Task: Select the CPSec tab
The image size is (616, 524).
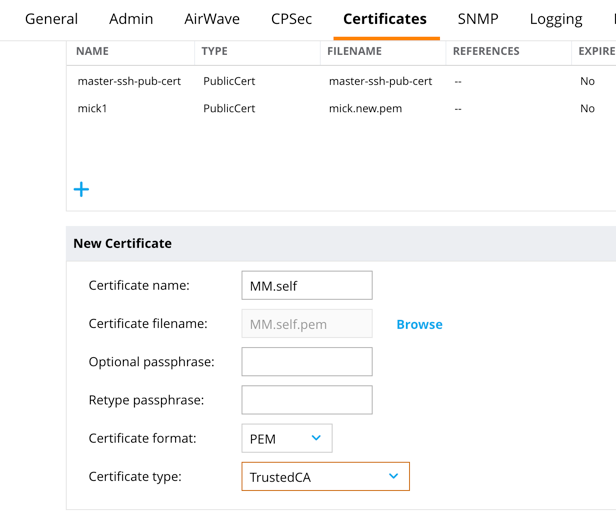Action: tap(292, 19)
